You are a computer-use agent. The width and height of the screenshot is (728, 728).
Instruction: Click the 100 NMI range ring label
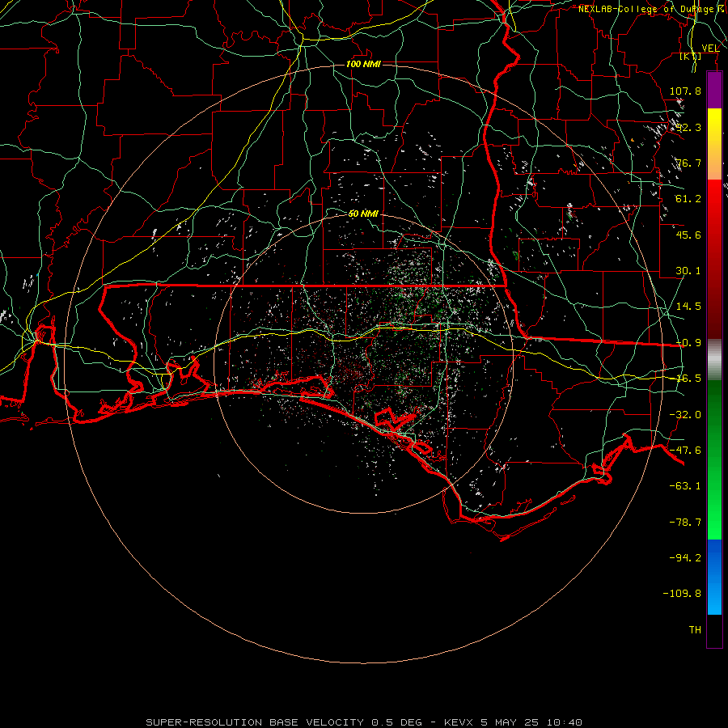click(363, 64)
